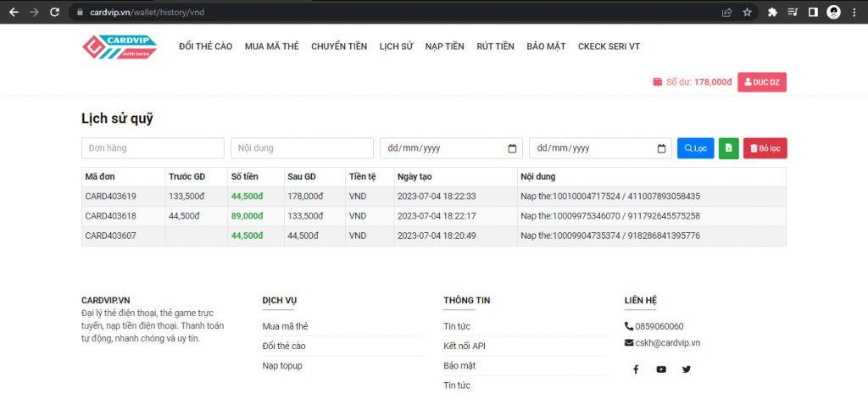Open calendar picker on second date field
Screen dimensions: 868x405
point(662,148)
